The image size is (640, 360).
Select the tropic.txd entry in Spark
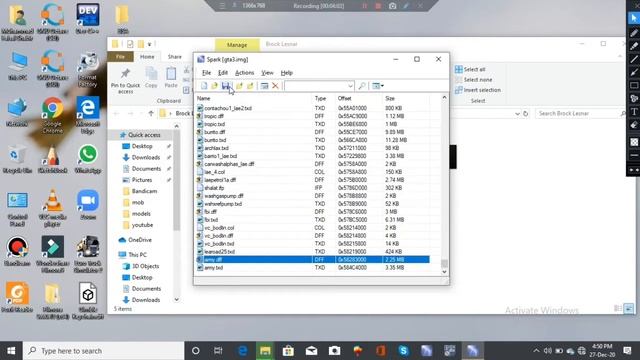point(313,124)
